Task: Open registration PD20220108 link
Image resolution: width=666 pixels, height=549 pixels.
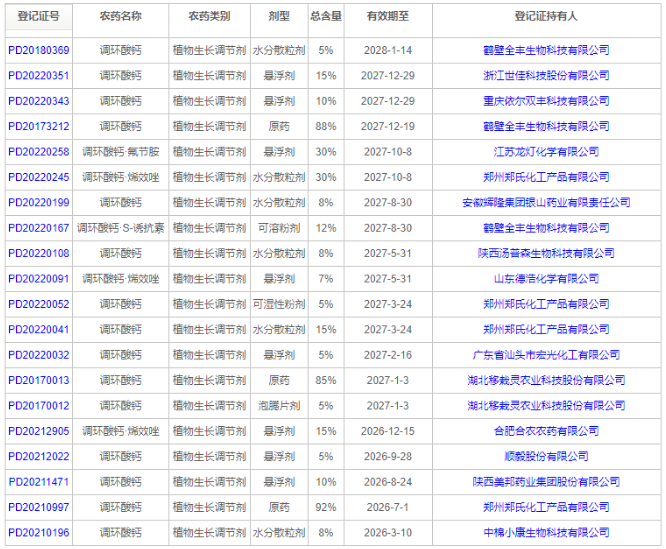Action: coord(39,253)
